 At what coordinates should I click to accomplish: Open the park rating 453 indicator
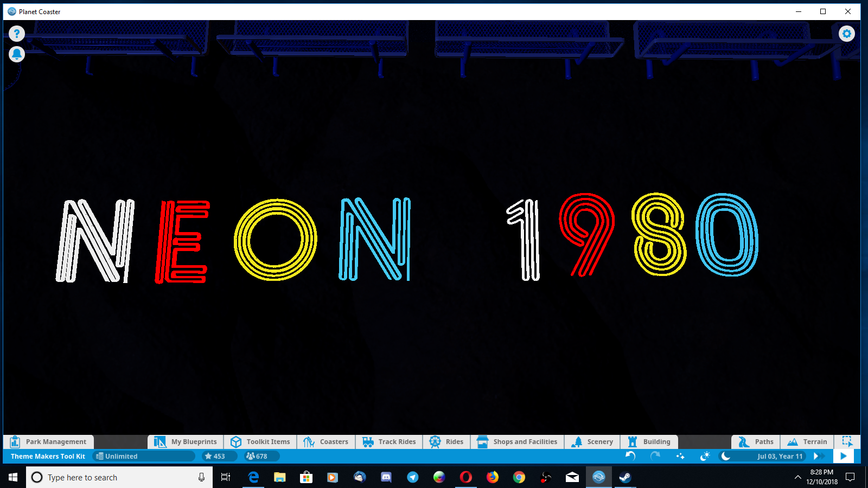(219, 457)
